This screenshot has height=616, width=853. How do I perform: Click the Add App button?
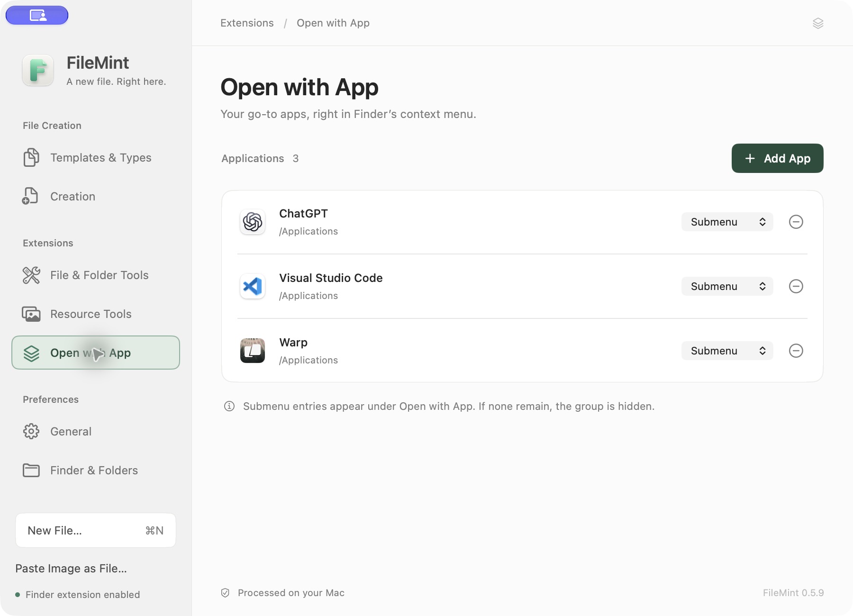coord(778,158)
